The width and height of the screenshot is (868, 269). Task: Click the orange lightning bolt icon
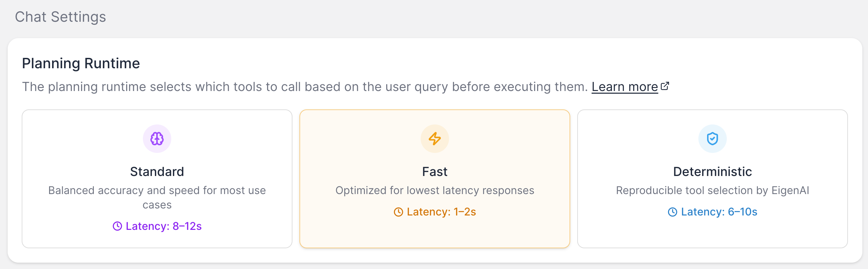tap(435, 139)
